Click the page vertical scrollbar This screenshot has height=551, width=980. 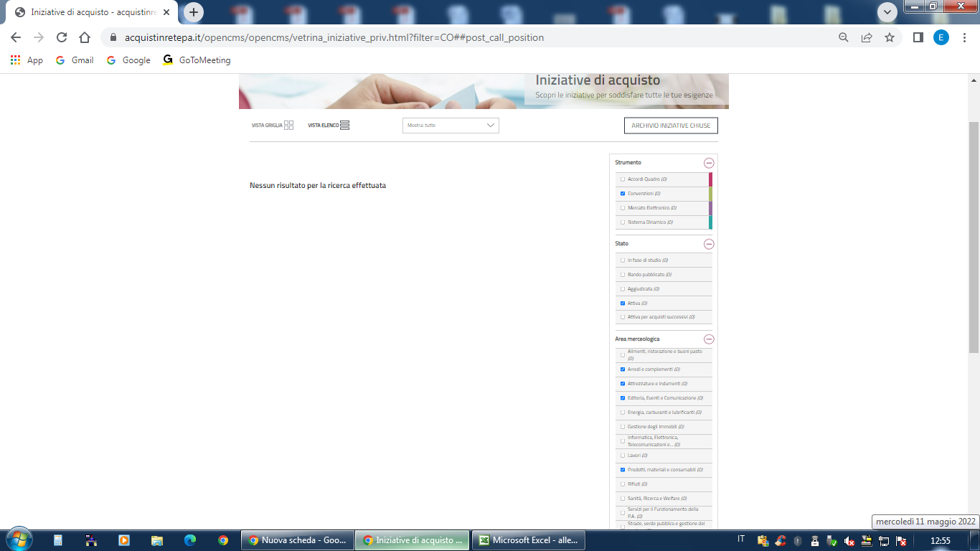tap(974, 237)
